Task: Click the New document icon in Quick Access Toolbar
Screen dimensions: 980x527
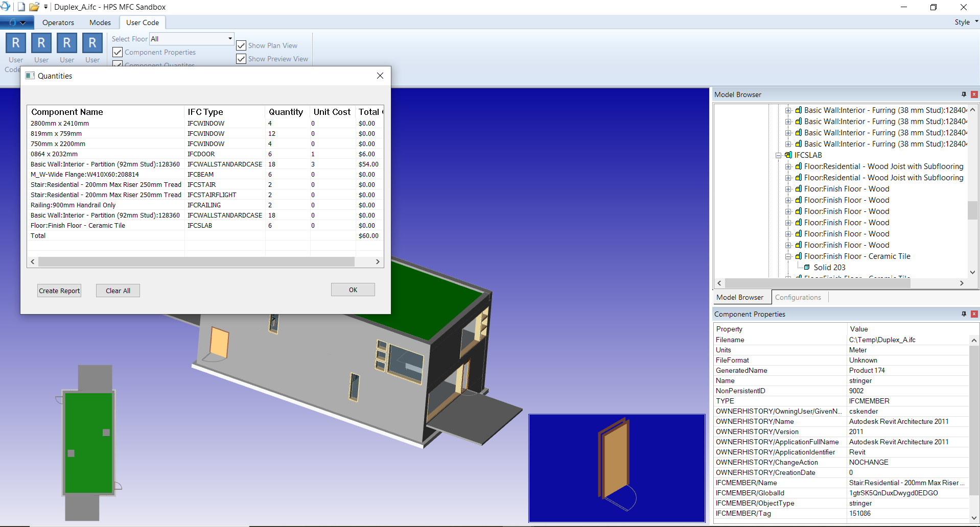Action: 21,7
